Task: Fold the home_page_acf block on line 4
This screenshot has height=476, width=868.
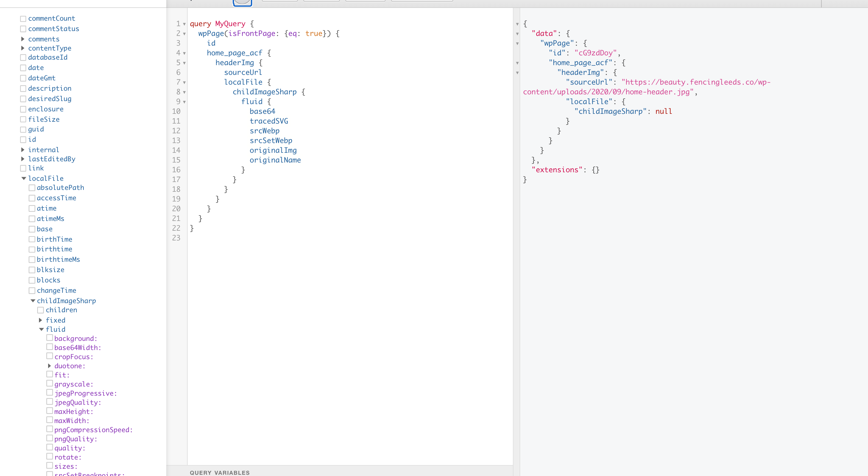Action: click(x=184, y=54)
